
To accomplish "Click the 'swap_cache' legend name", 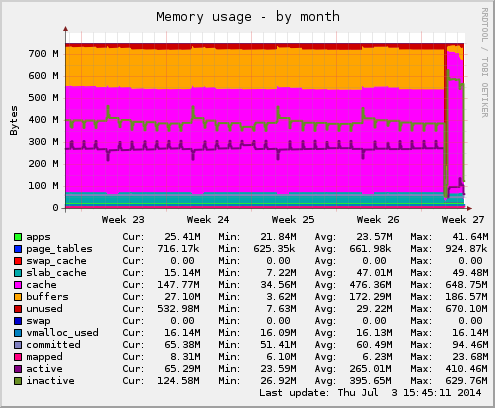I will click(56, 261).
